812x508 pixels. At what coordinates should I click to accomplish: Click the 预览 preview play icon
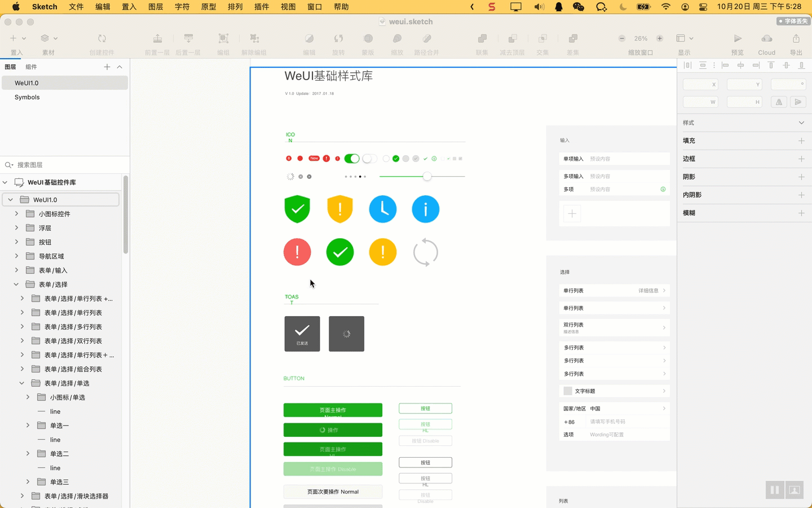point(738,38)
